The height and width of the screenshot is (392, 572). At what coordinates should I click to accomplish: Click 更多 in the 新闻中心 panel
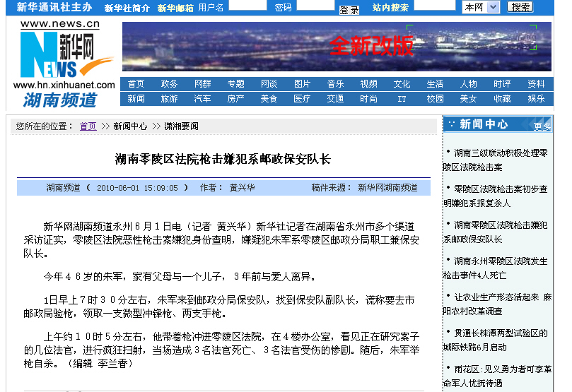[x=542, y=126]
